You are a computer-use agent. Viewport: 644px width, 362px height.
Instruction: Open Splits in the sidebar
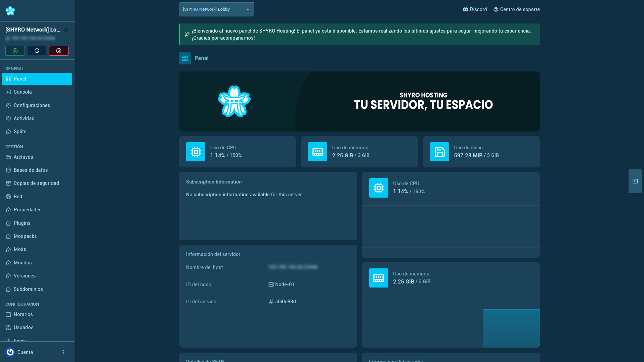click(x=37, y=132)
